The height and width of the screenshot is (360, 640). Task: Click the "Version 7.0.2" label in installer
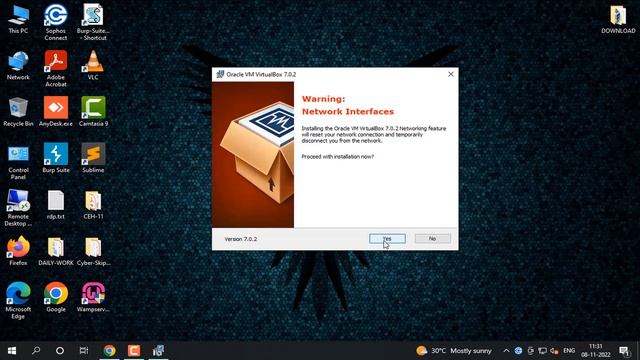(x=241, y=239)
